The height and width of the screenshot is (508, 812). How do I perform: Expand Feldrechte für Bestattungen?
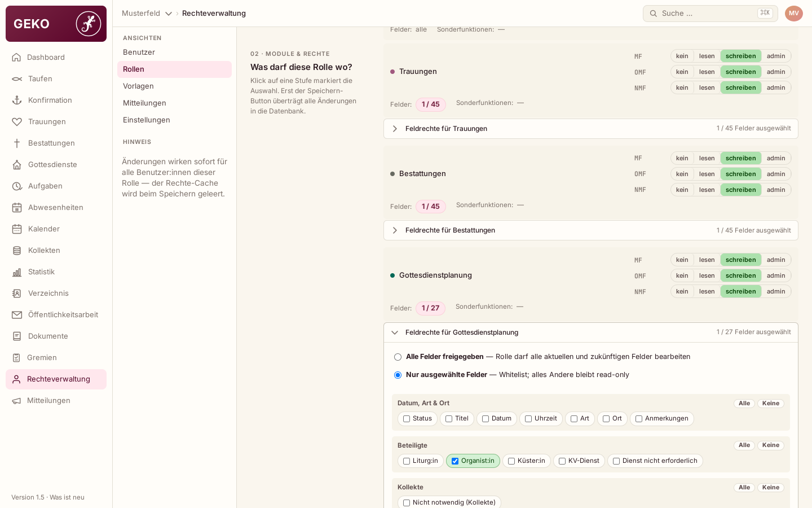pyautogui.click(x=591, y=230)
